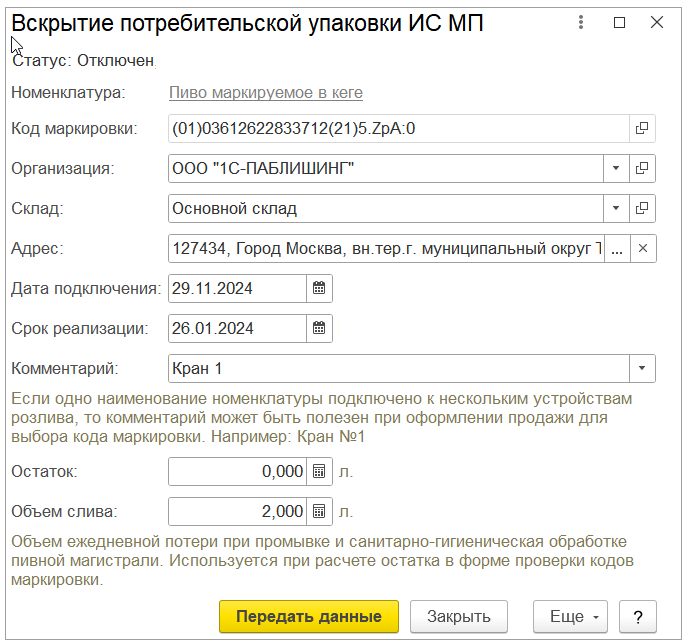The width and height of the screenshot is (692, 644).
Task: Expand the Склад dropdown list
Action: 616,208
